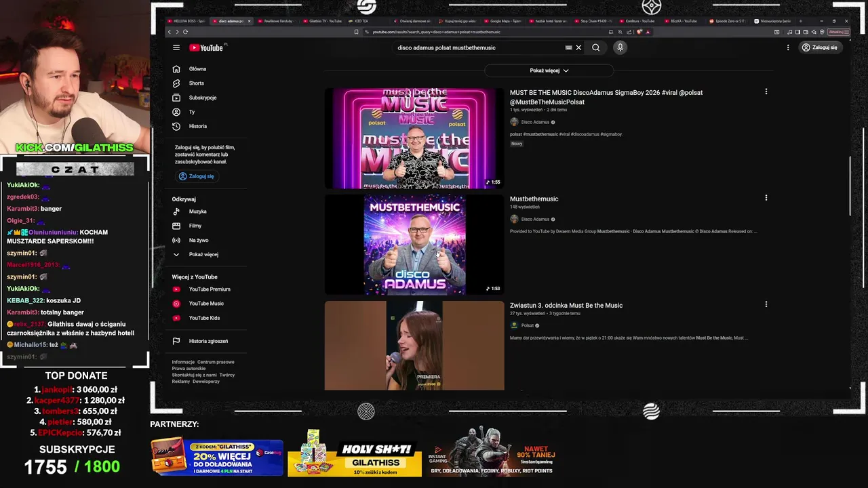Switch to HELLUVA BOSS browser tab
868x488 pixels.
tap(185, 21)
